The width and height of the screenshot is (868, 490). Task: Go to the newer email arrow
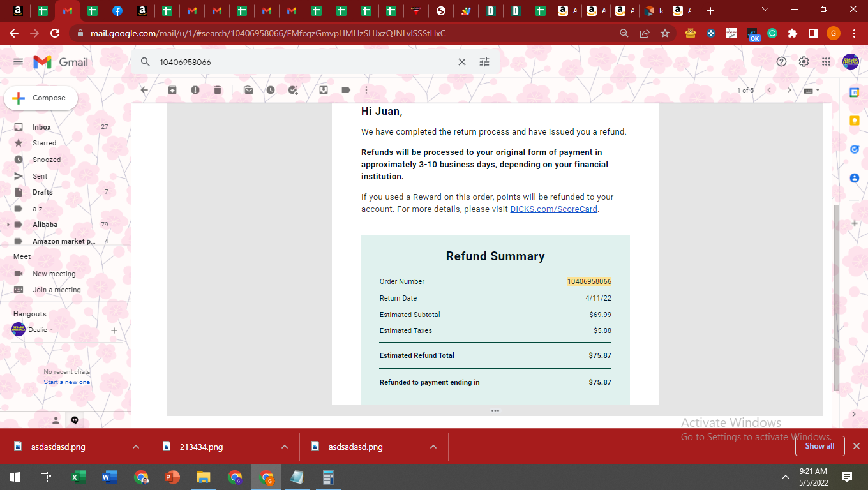(769, 90)
